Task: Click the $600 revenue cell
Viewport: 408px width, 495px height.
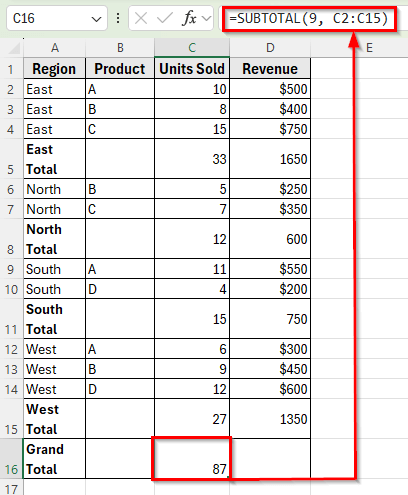Action: pyautogui.click(x=270, y=389)
